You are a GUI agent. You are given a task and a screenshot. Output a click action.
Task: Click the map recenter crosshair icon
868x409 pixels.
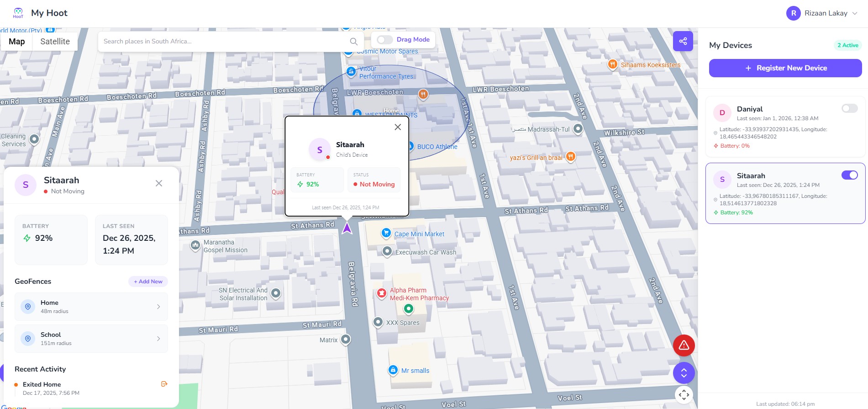(x=684, y=395)
